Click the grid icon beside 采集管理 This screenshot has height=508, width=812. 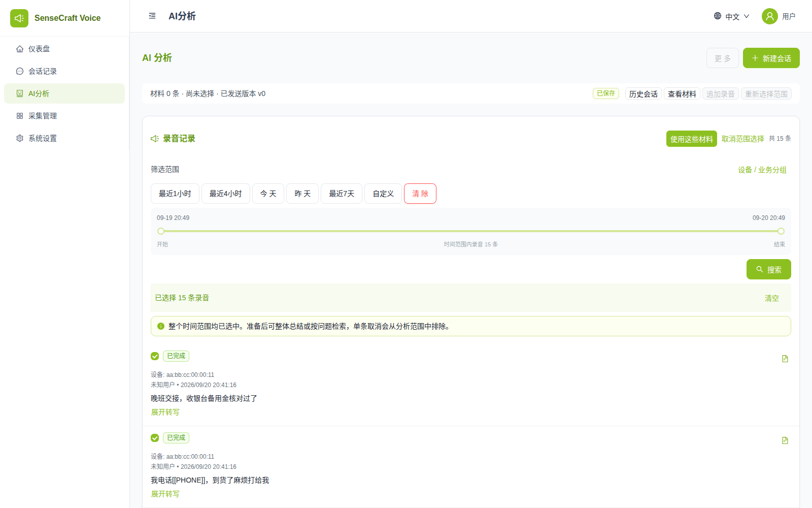tap(20, 116)
